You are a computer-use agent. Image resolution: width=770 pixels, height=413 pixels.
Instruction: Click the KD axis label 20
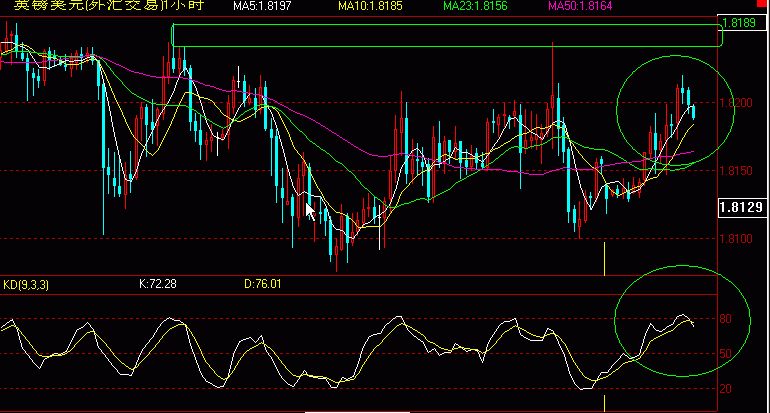click(x=725, y=388)
